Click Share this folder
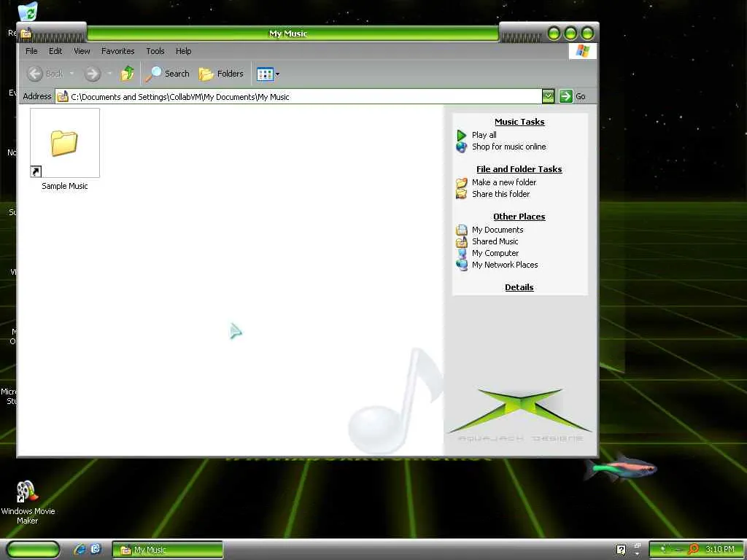Screen dimensions: 747x560 click(x=500, y=194)
